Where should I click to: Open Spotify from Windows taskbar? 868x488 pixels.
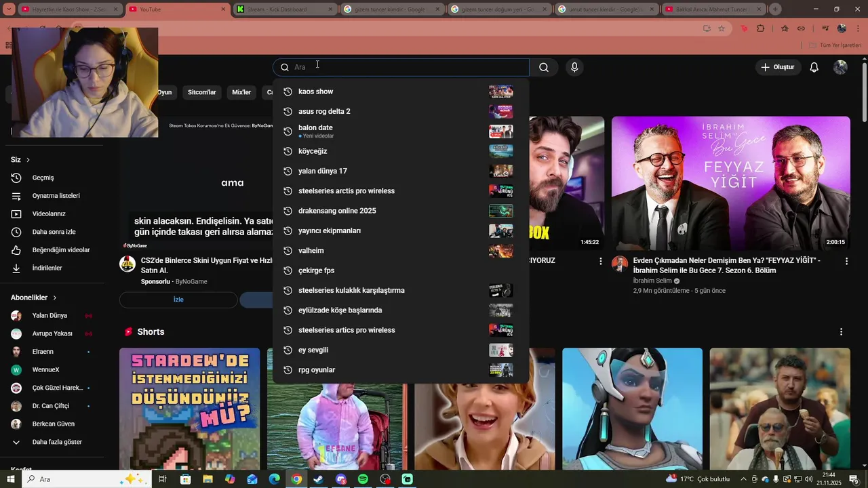(x=363, y=479)
